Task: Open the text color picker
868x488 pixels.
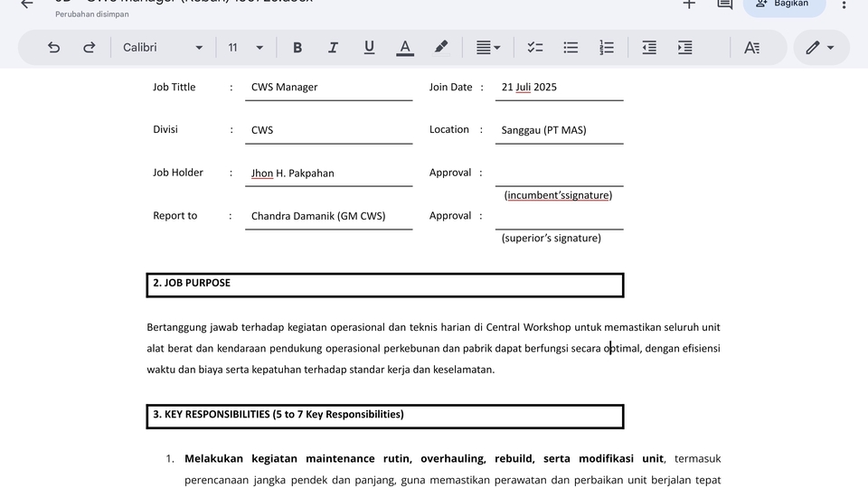Action: 405,48
